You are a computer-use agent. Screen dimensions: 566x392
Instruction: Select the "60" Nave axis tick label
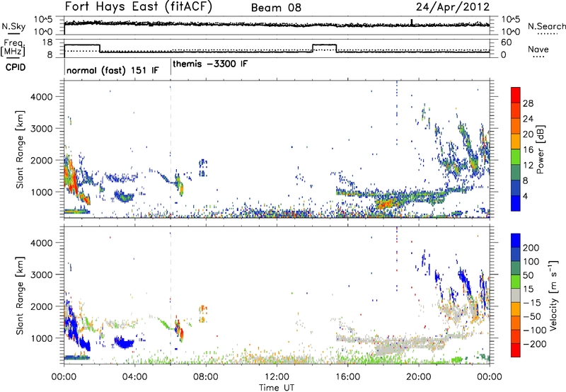[x=507, y=42]
